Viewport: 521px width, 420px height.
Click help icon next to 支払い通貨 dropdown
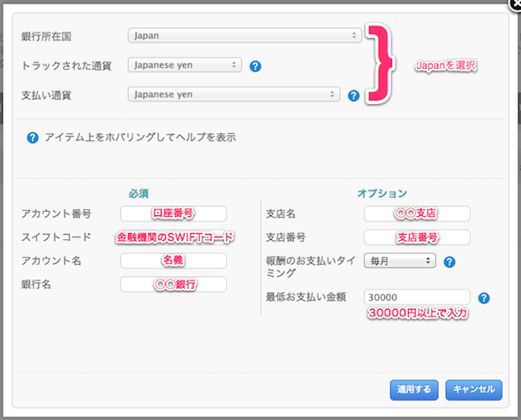[x=353, y=95]
